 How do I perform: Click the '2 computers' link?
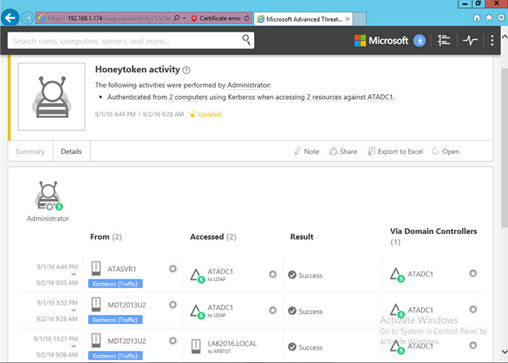click(x=188, y=97)
